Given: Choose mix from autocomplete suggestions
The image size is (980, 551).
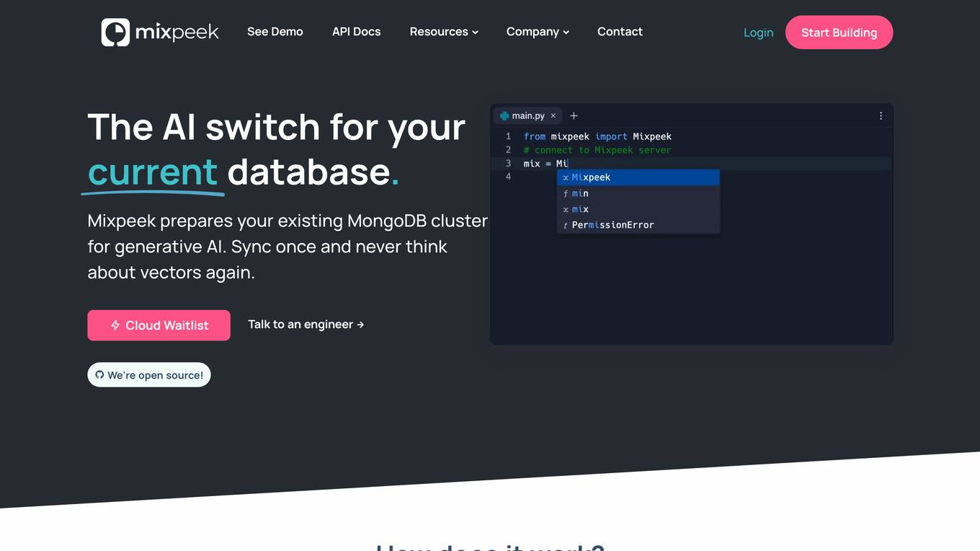Looking at the screenshot, I should (638, 209).
